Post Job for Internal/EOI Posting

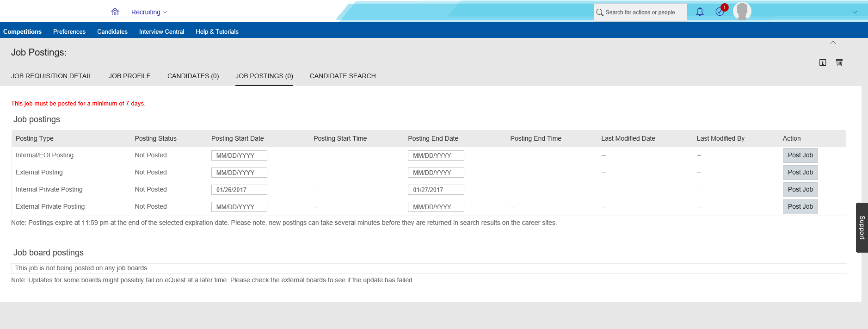[x=800, y=155]
